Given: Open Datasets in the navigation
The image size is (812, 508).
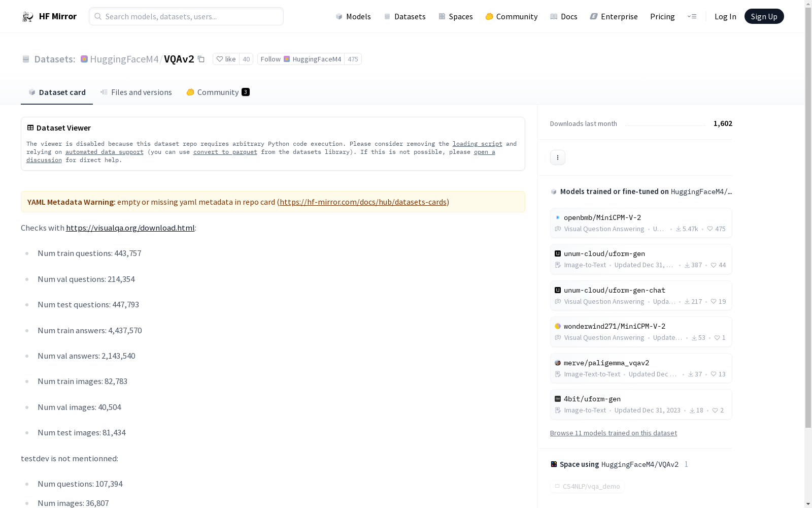Looking at the screenshot, I should click(404, 16).
